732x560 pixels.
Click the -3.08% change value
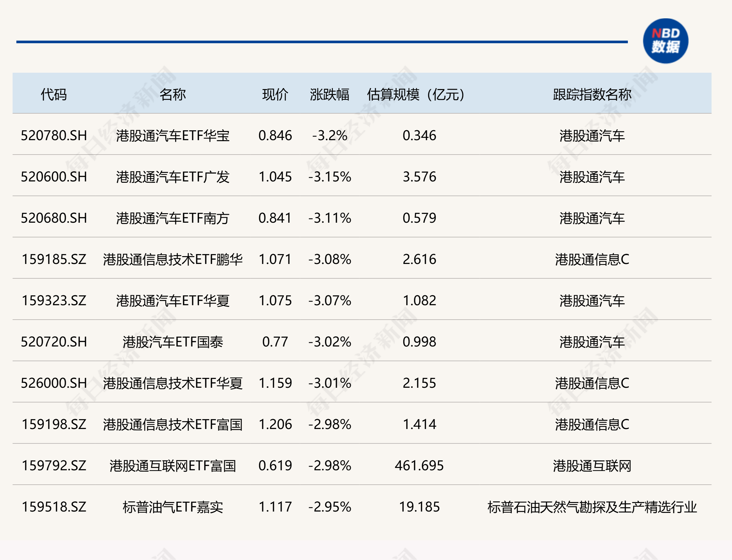tap(330, 259)
